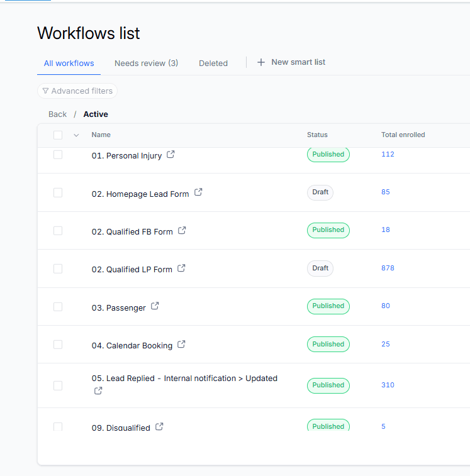
Task: Check the 05. Lead Replied row checkbox
Action: pyautogui.click(x=58, y=385)
